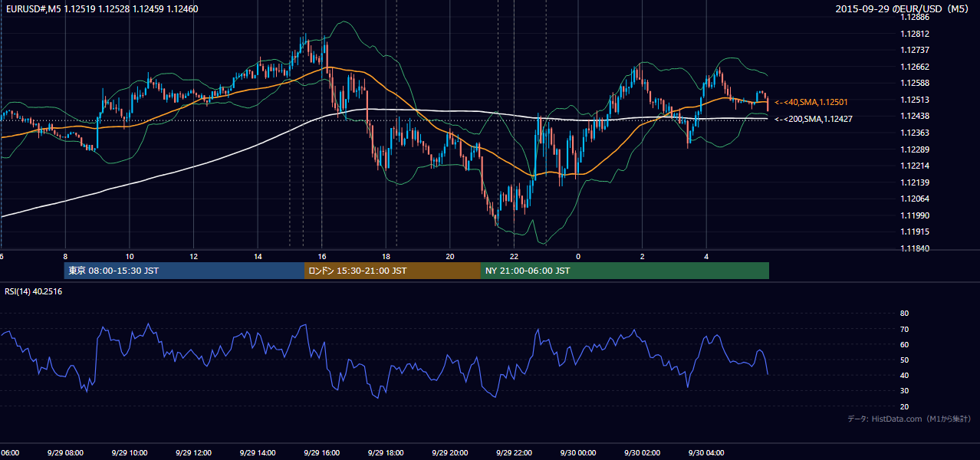Screen dimensions: 980x460
Task: Click RSI scale level 20
Action: point(904,406)
